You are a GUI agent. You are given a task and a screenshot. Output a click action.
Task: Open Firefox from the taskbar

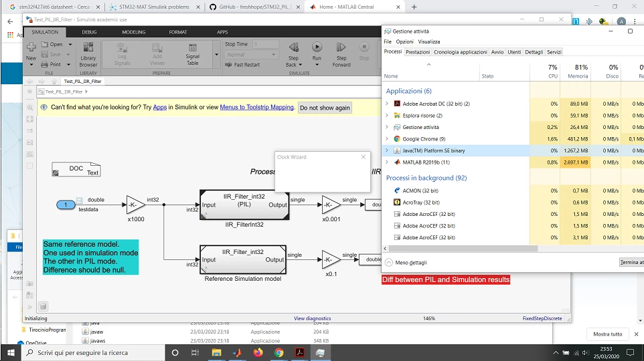[258, 352]
